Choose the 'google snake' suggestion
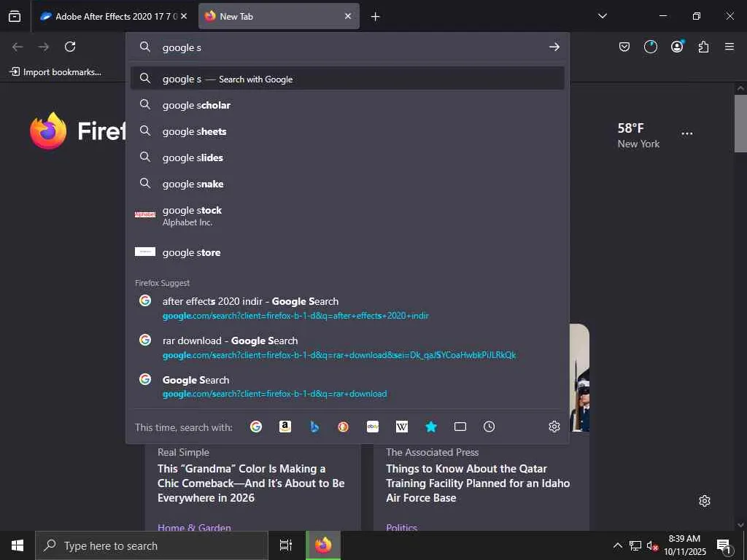This screenshot has width=747, height=560. click(x=347, y=183)
